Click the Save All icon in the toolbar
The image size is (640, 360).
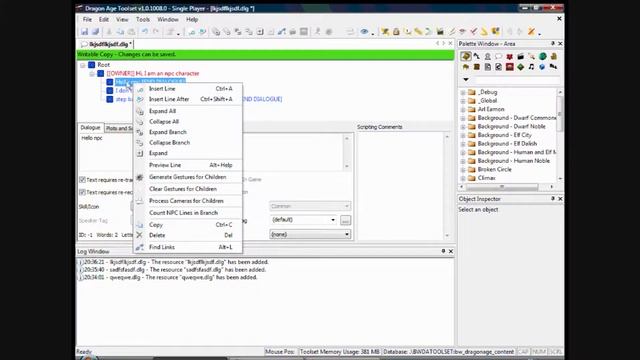(x=96, y=31)
